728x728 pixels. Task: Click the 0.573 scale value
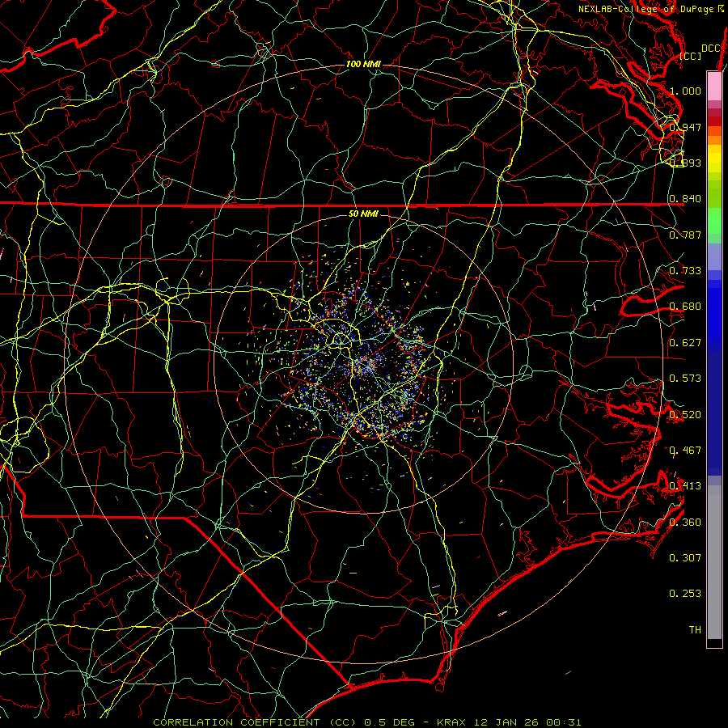point(685,379)
